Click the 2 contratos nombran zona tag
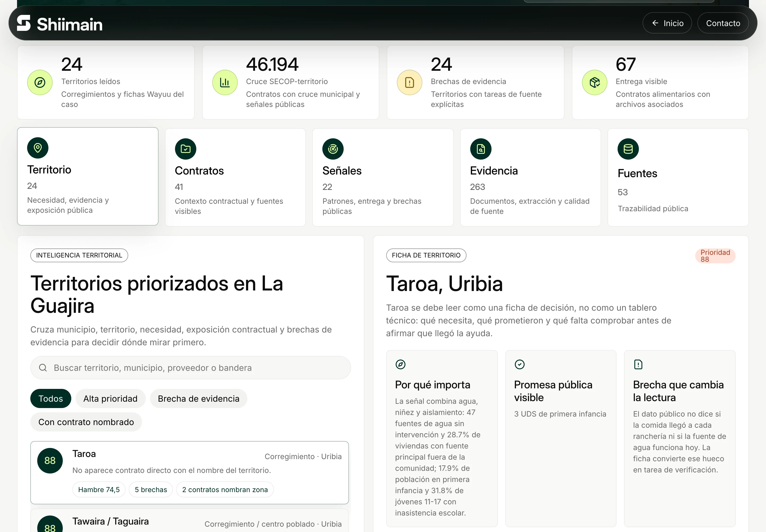 [x=225, y=490]
